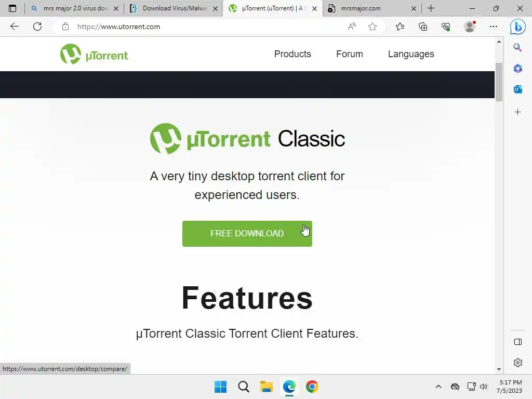
Task: Open the Bing chat sidebar button
Action: 518,26
